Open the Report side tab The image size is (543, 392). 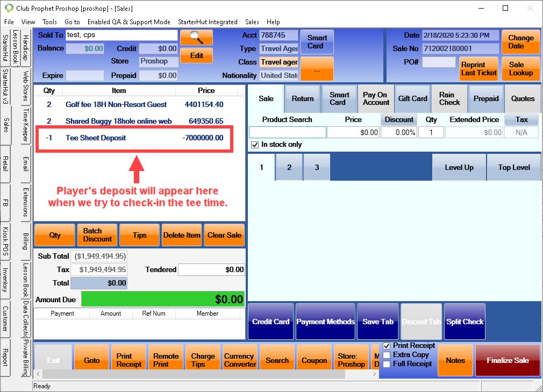click(x=5, y=358)
